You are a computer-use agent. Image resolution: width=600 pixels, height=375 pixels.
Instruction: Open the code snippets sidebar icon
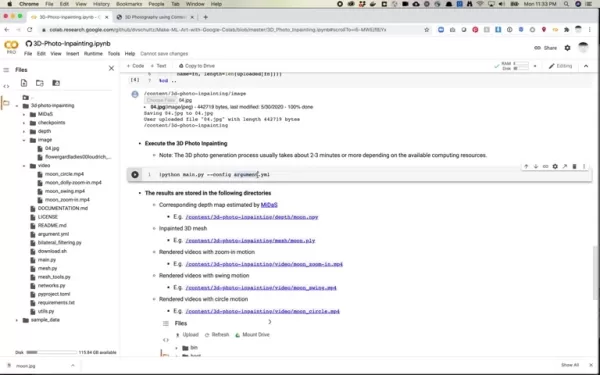pyautogui.click(x=6, y=86)
